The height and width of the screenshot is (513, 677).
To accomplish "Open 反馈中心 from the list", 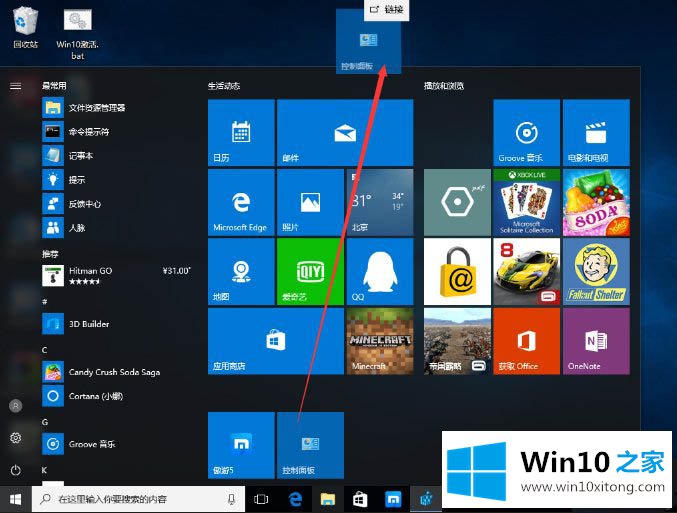I will [x=117, y=204].
